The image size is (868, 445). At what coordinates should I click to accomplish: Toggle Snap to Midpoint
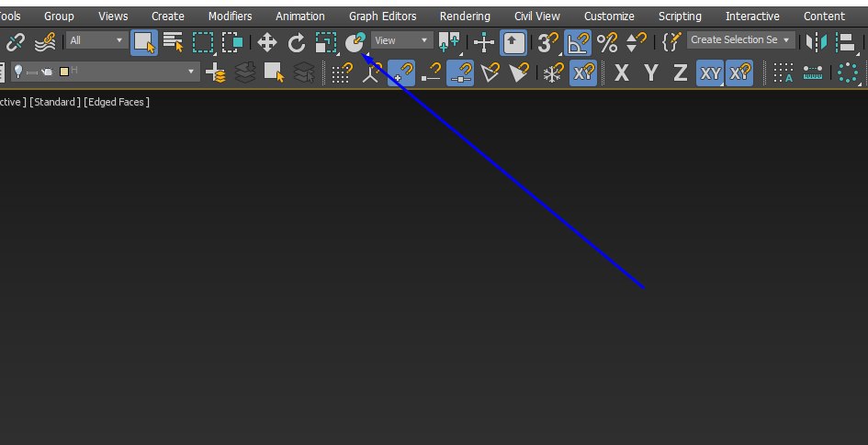point(460,73)
